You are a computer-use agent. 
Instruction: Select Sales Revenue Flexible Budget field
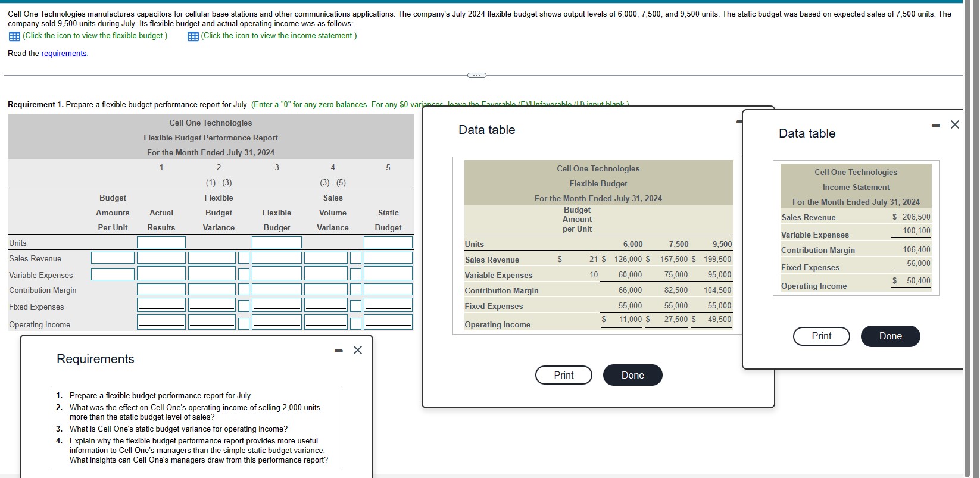click(277, 258)
